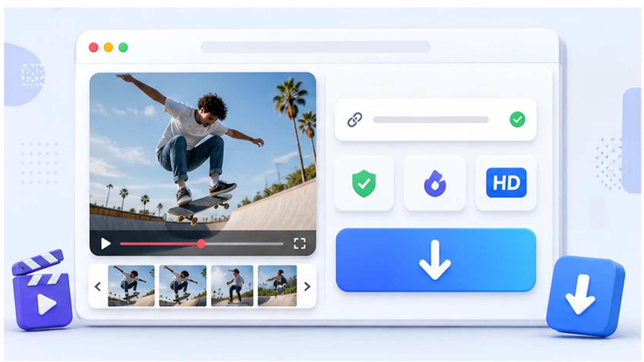
Task: Select the purple flame icon tile
Action: [434, 183]
